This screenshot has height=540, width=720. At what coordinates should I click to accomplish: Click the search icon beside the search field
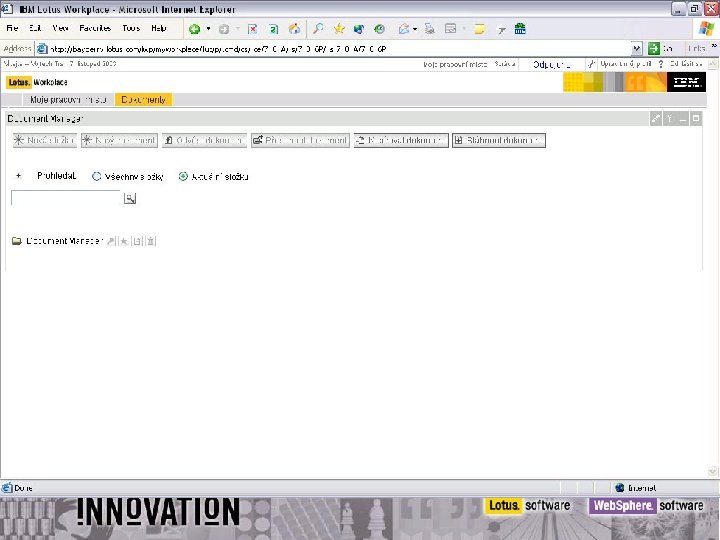pyautogui.click(x=130, y=198)
